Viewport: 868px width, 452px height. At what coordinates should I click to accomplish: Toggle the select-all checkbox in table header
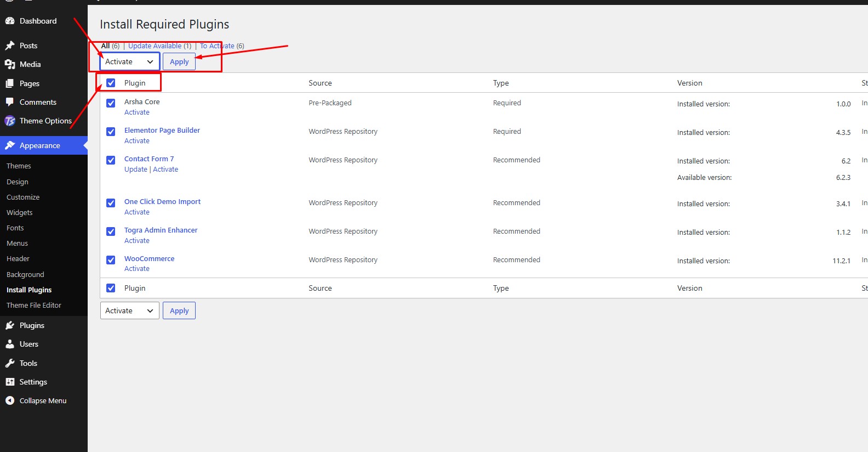click(x=111, y=83)
